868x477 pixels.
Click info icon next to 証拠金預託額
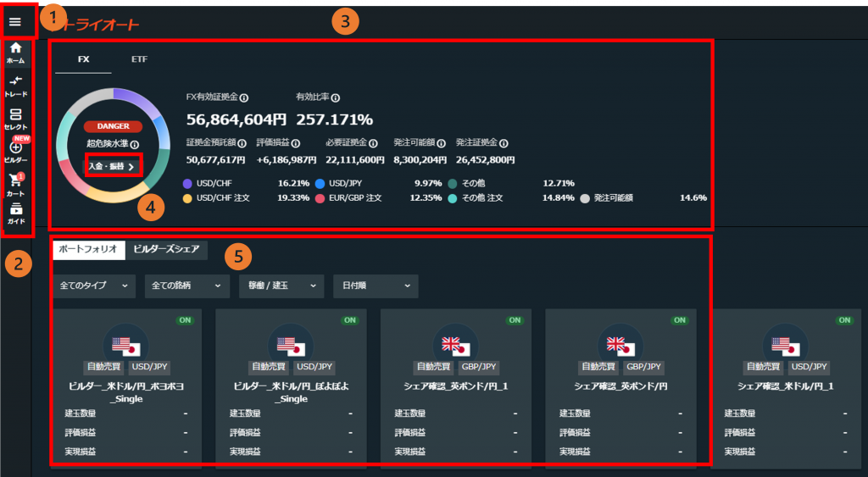click(242, 144)
